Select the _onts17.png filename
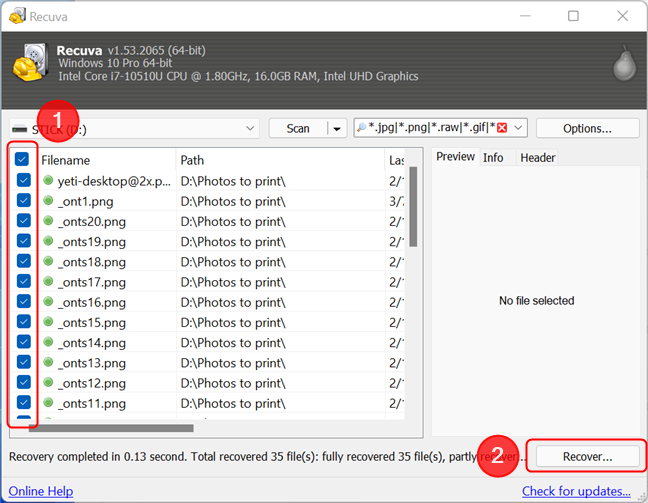648x503 pixels. coord(92,282)
